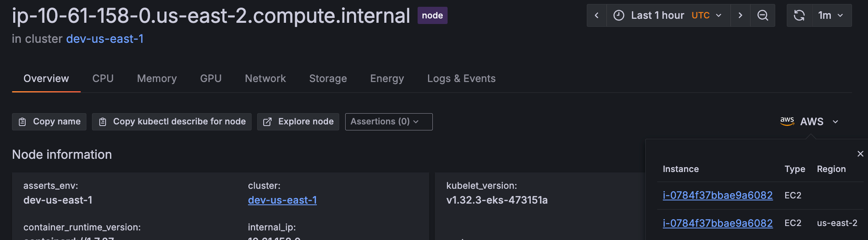Click the node badge beside hostname
The height and width of the screenshot is (240, 868).
(432, 16)
